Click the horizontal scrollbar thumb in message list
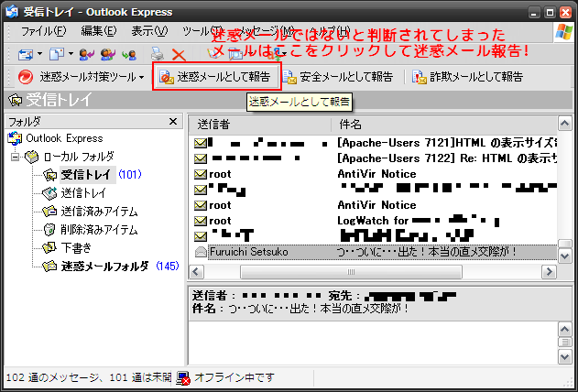This screenshot has height=392, width=578. coord(351,272)
